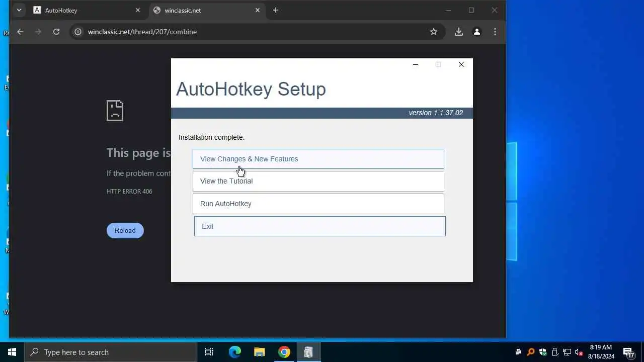Close the winclassic.net tab
The height and width of the screenshot is (362, 644).
click(x=258, y=10)
